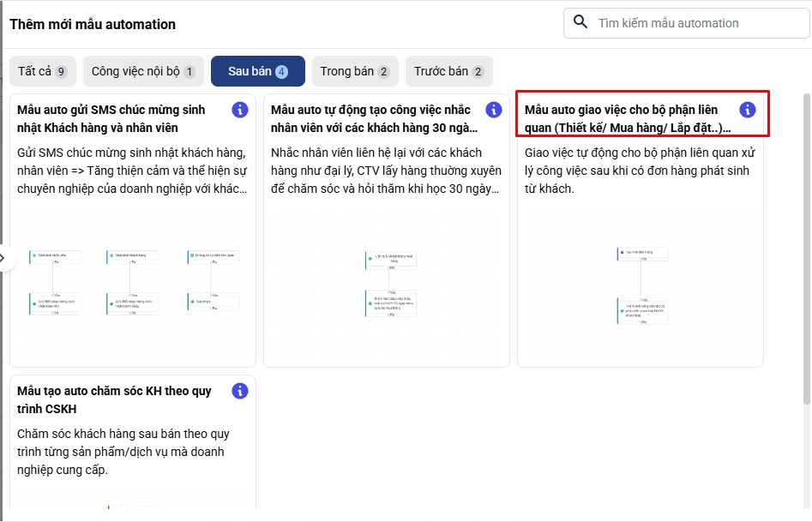Switch to the Tất cả tab
This screenshot has width=812, height=522.
[x=42, y=71]
